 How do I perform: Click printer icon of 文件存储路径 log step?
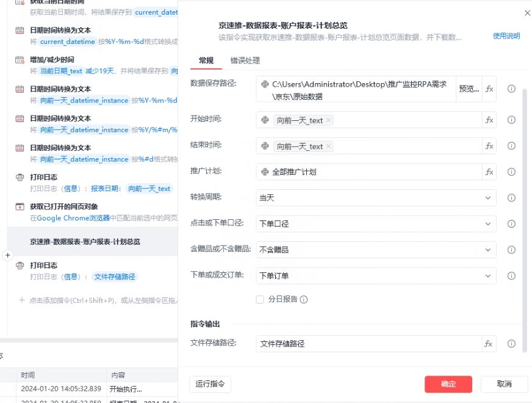tap(20, 266)
